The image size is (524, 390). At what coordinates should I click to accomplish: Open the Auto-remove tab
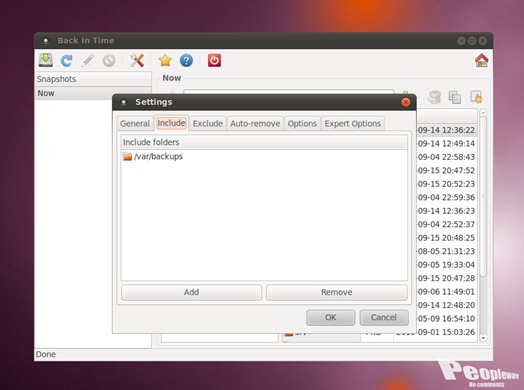[255, 124]
